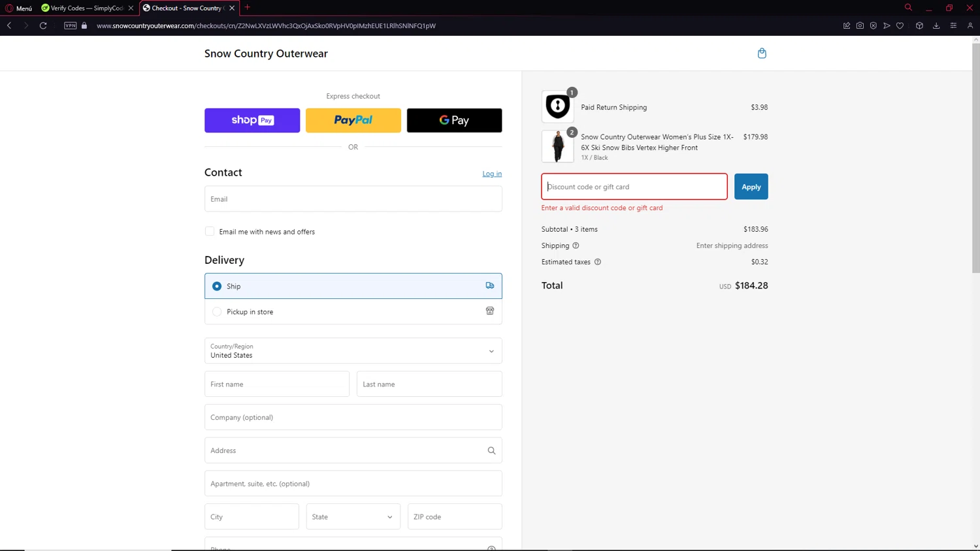Image resolution: width=980 pixels, height=551 pixels.
Task: Pay with Google Pay express checkout
Action: [x=454, y=120]
